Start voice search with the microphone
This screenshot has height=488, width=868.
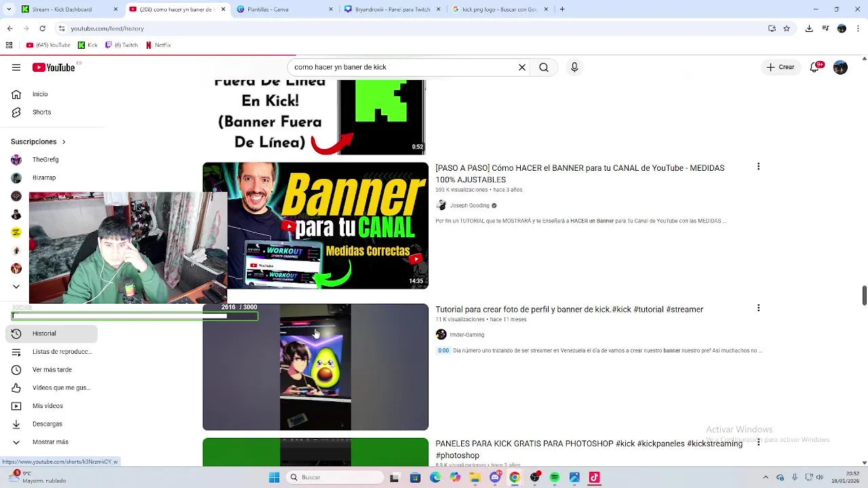point(574,67)
